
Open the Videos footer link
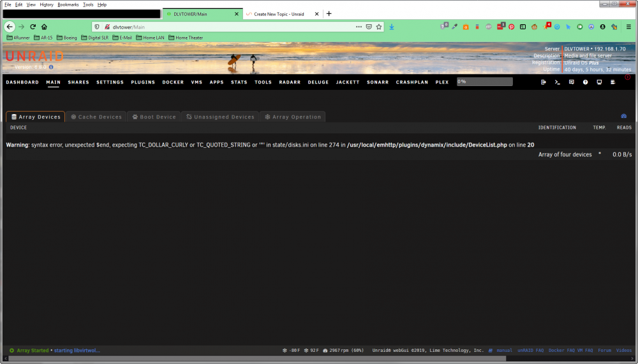coord(624,350)
